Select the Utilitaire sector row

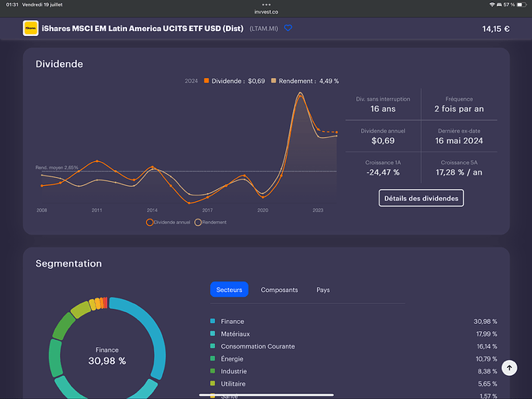[x=354, y=384]
